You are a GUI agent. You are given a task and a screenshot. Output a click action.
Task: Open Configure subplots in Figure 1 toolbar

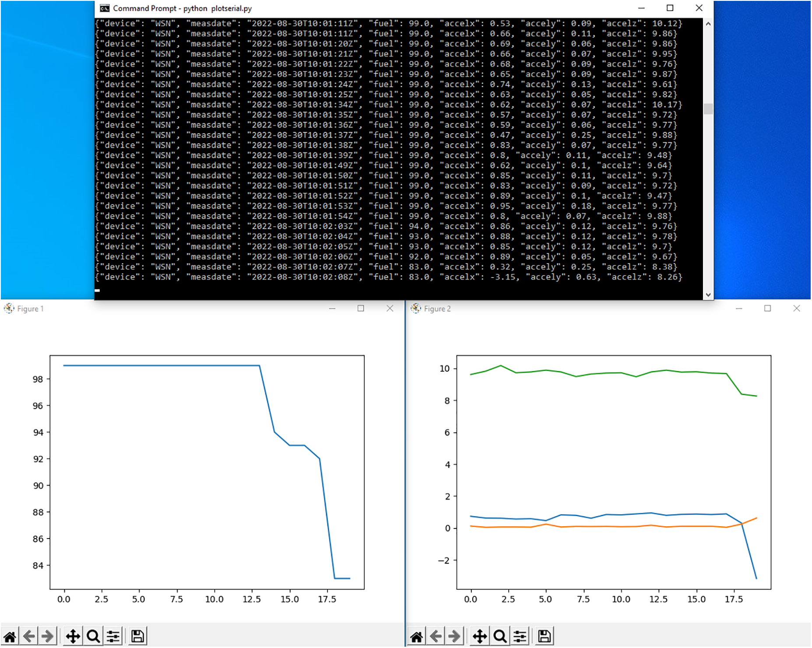(x=113, y=636)
